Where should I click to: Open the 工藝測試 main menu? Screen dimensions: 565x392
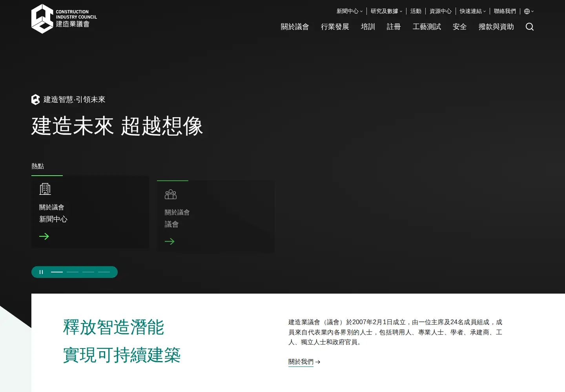coord(427,27)
